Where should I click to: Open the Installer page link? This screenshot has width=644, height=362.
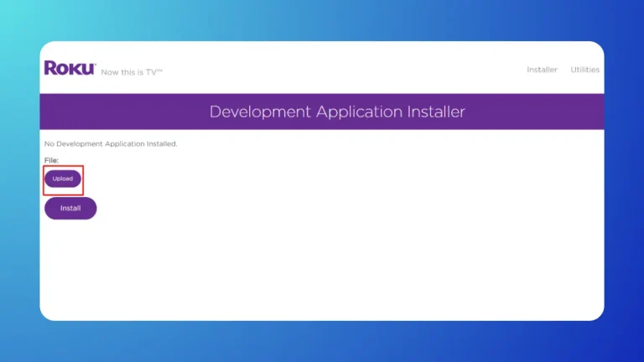[x=542, y=70]
